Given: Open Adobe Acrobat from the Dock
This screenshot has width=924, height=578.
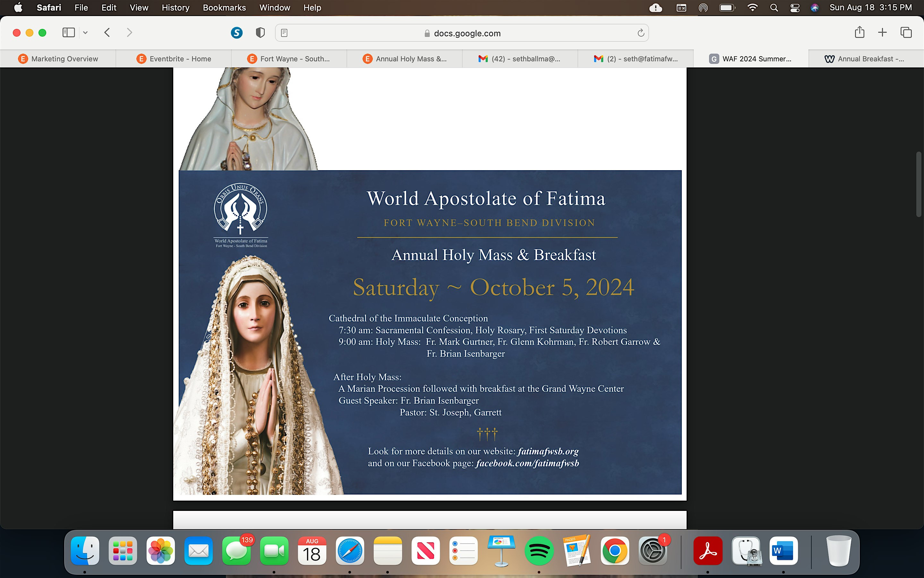Looking at the screenshot, I should coord(708,550).
